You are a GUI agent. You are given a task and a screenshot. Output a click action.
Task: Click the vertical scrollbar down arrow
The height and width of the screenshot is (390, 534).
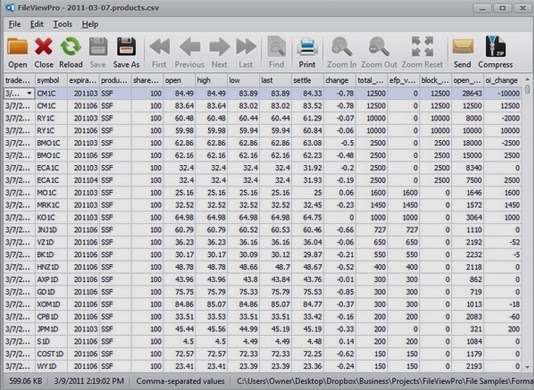(528, 367)
